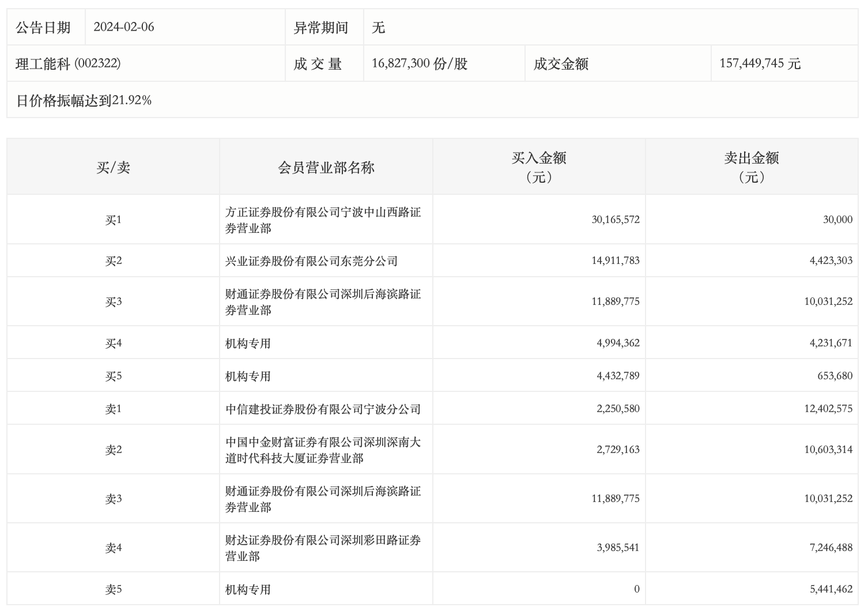868x611 pixels.
Task: Select 中国中金财富证券 深圳深南大道 branch
Action: [323, 450]
